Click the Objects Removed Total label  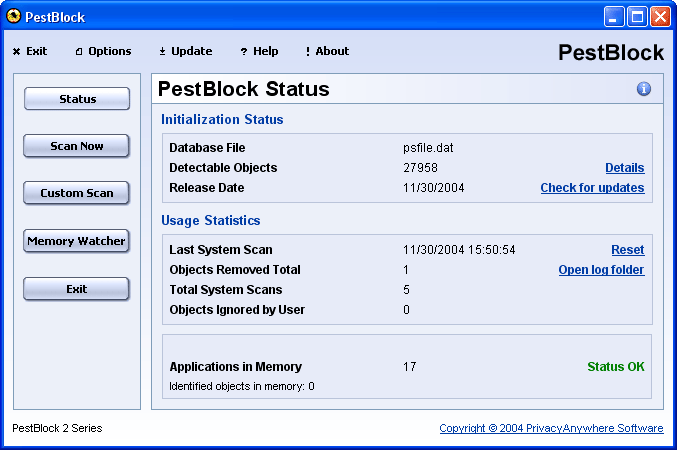tap(234, 270)
